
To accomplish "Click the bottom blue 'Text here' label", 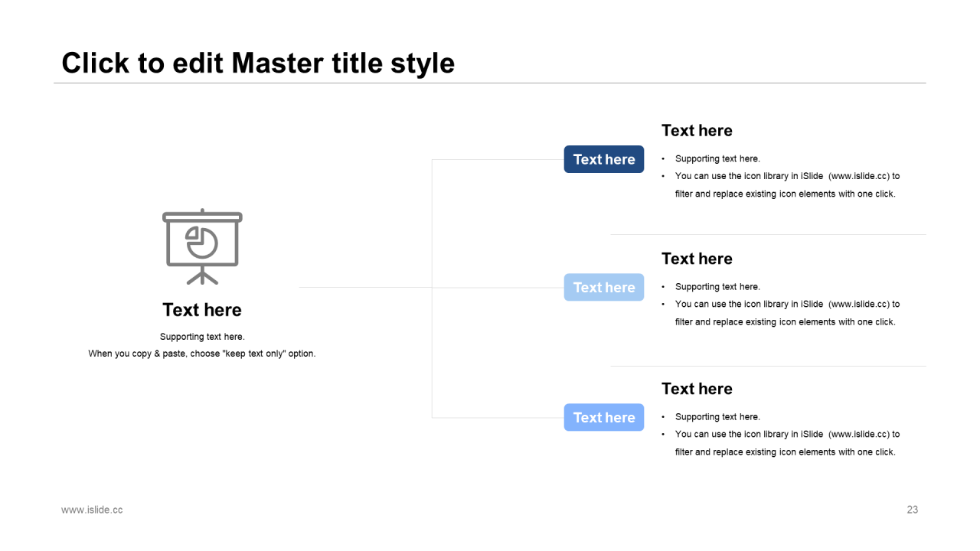I will tap(604, 418).
